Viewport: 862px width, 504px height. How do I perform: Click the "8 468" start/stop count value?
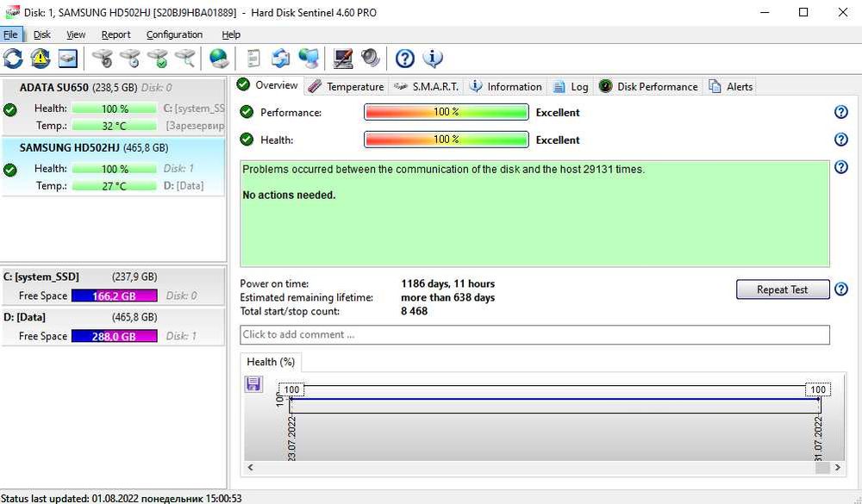[x=414, y=311]
